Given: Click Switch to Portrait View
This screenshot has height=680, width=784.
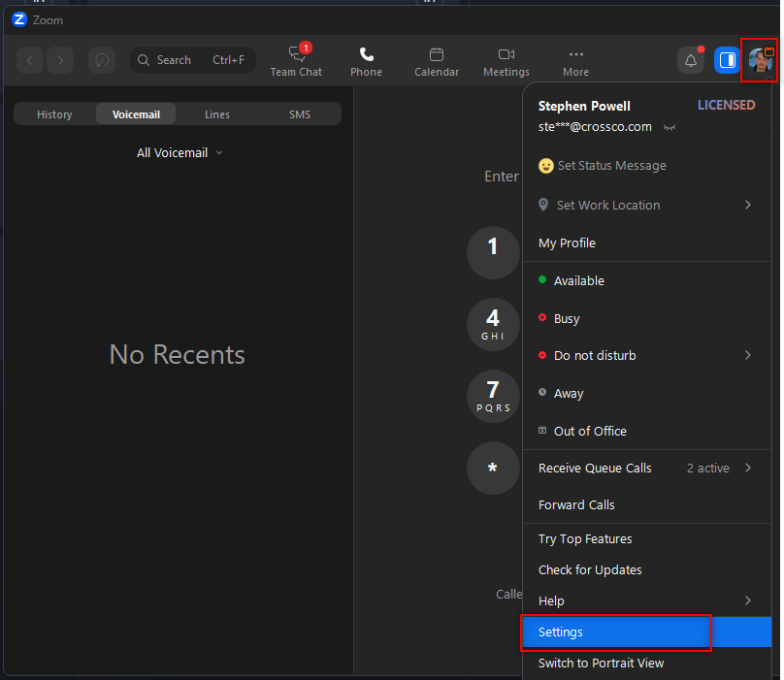Looking at the screenshot, I should point(647,663).
